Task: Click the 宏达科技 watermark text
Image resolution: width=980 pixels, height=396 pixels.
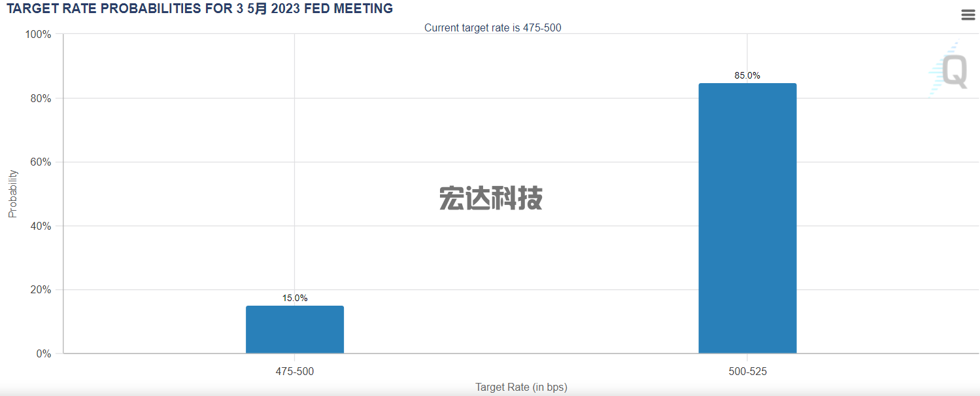Action: [490, 198]
